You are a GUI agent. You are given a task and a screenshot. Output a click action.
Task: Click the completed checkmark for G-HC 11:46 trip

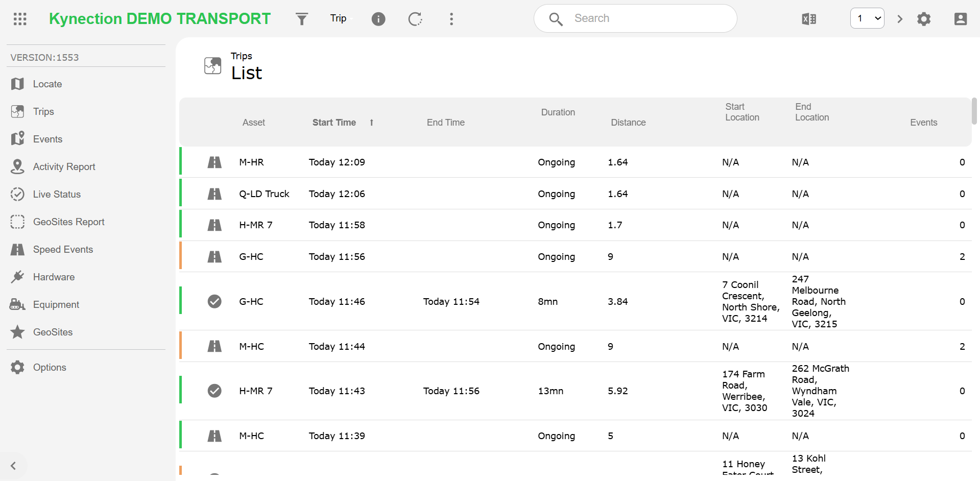tap(214, 301)
